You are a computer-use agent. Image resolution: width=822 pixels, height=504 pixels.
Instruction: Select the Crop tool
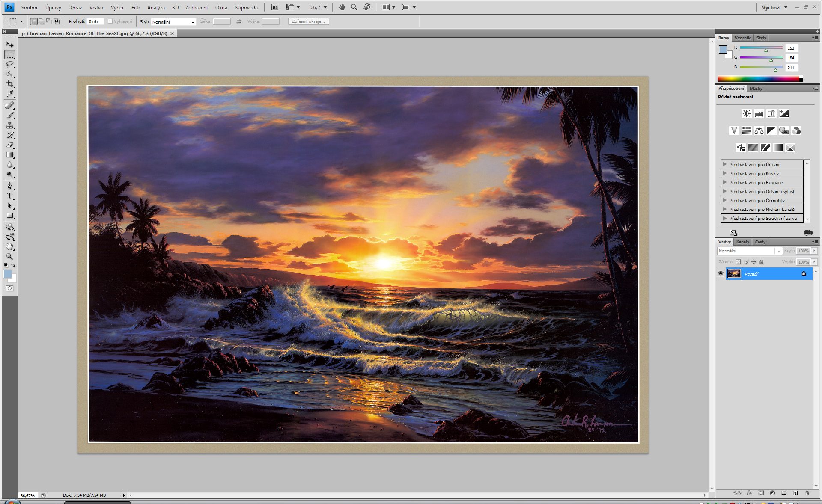pyautogui.click(x=10, y=84)
